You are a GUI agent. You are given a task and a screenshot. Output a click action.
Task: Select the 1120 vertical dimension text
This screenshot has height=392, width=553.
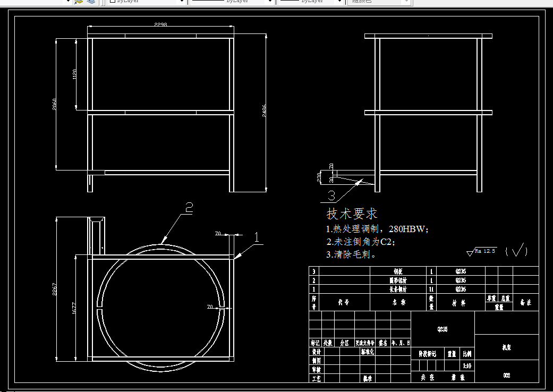pos(74,74)
